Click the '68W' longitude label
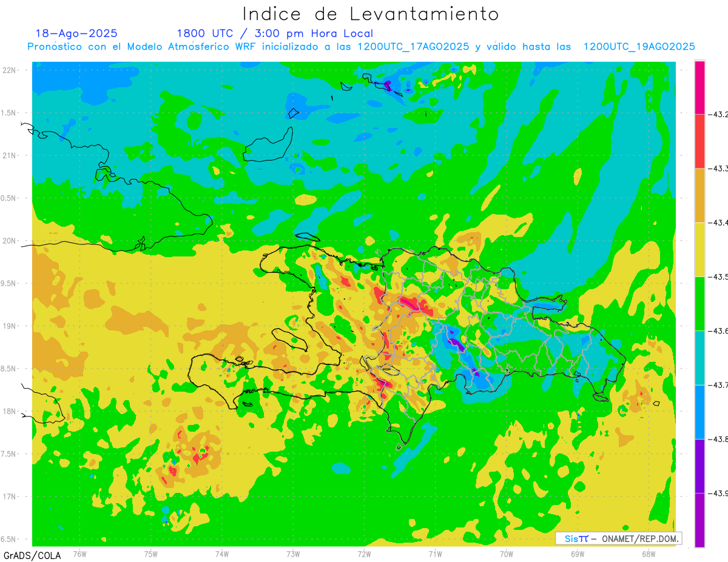Screen dimensions: 728x562 (x=649, y=554)
